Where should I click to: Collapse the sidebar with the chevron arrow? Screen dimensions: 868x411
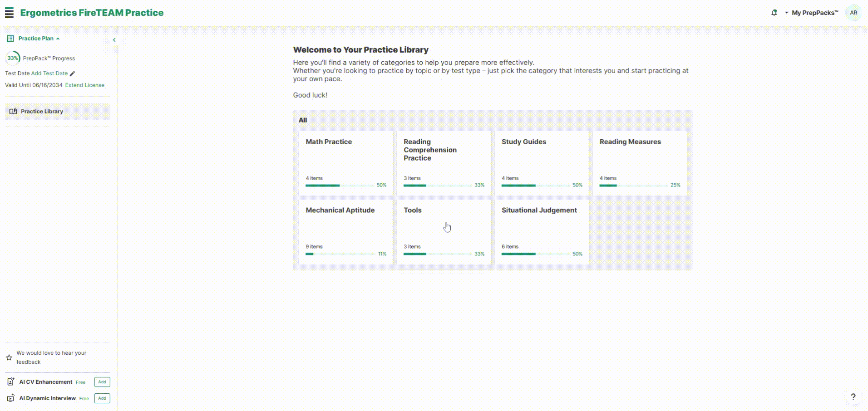(x=114, y=40)
